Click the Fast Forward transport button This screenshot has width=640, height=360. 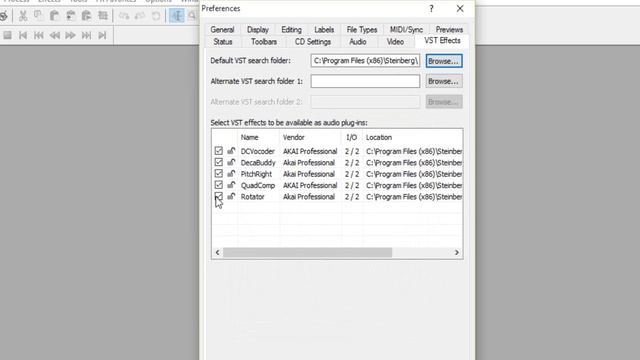[71, 35]
